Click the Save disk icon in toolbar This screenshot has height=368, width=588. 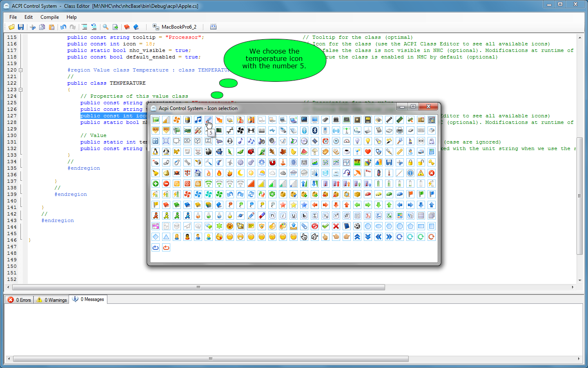[x=21, y=27]
